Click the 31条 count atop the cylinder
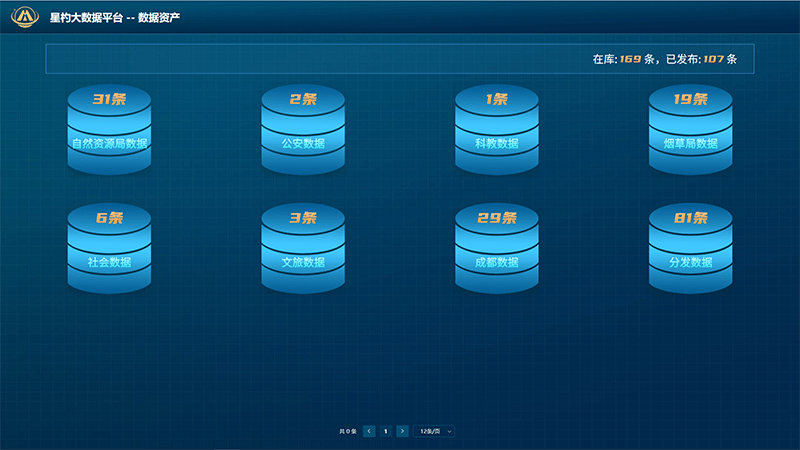The image size is (800, 450). click(x=109, y=99)
